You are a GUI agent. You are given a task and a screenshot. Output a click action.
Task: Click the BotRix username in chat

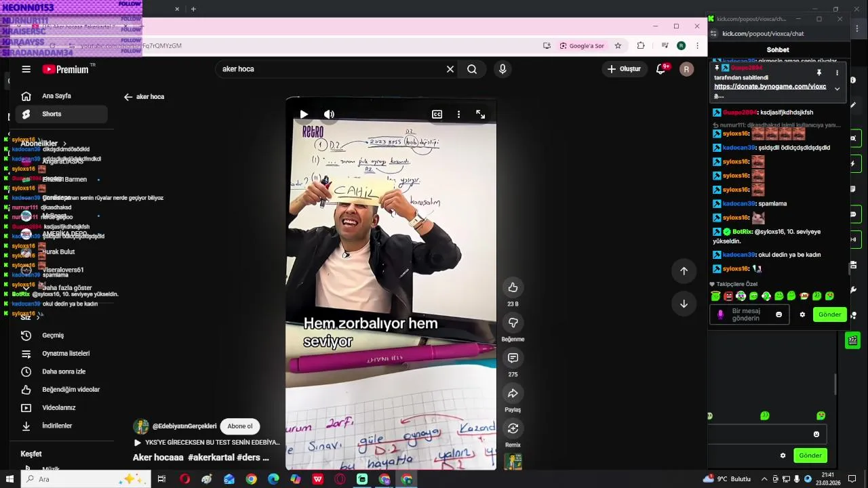[x=742, y=232]
